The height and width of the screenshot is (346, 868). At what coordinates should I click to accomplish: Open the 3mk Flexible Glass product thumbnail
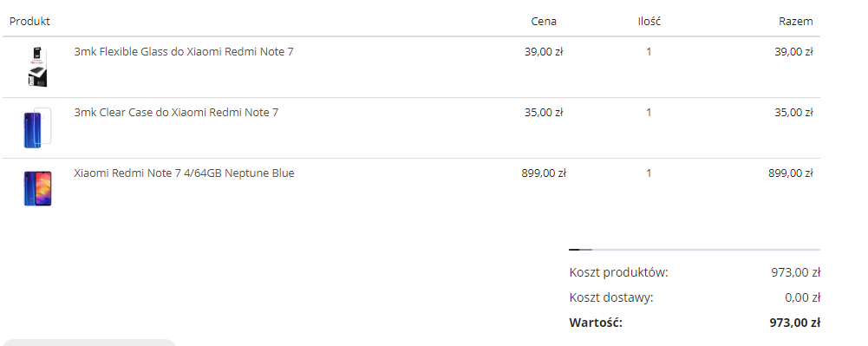(37, 67)
